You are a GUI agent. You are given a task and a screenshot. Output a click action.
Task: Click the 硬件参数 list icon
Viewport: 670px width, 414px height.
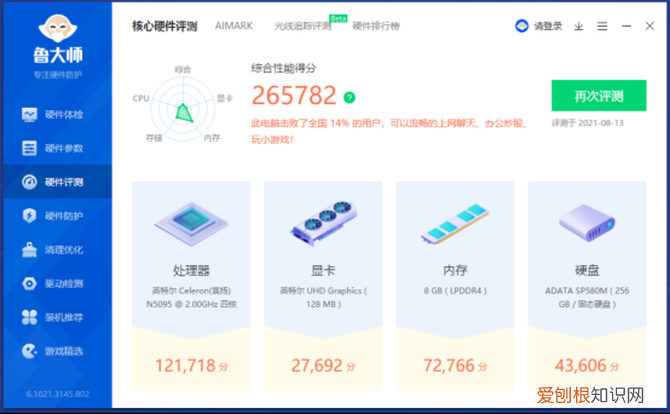pos(29,148)
